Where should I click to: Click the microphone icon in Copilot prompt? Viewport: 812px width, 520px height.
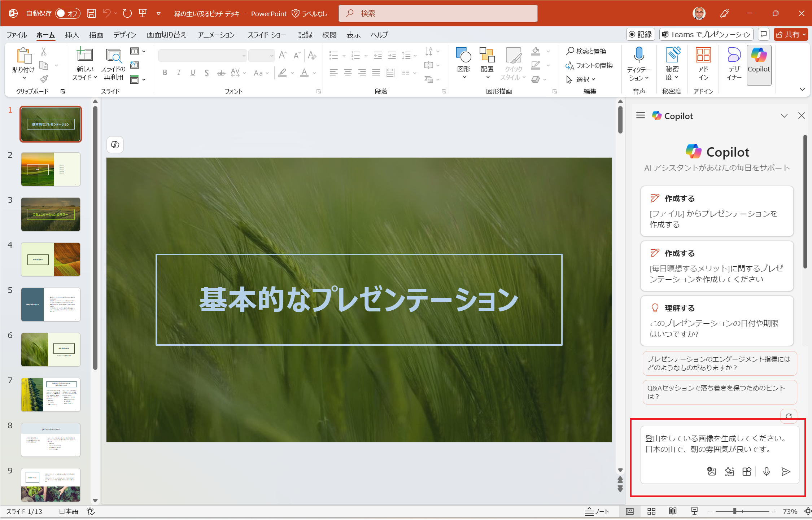pos(767,471)
